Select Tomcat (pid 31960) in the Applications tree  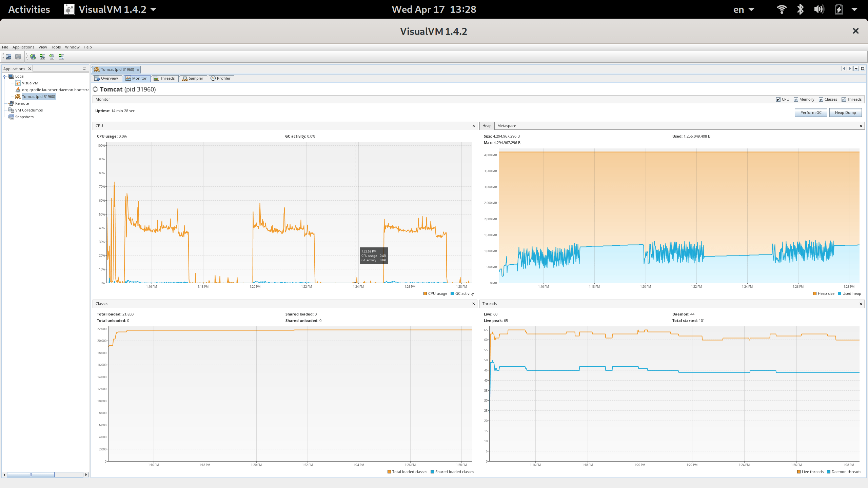tap(38, 97)
